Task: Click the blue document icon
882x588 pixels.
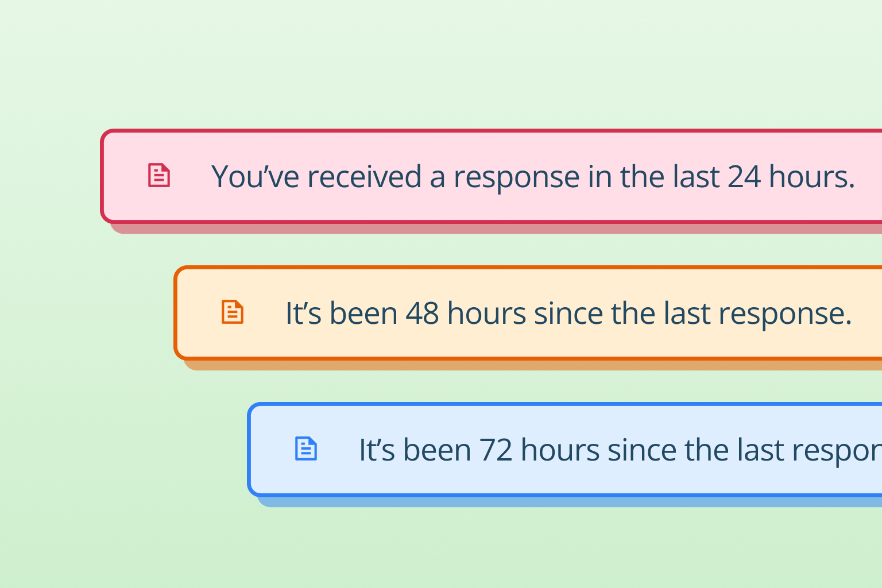Action: [306, 448]
